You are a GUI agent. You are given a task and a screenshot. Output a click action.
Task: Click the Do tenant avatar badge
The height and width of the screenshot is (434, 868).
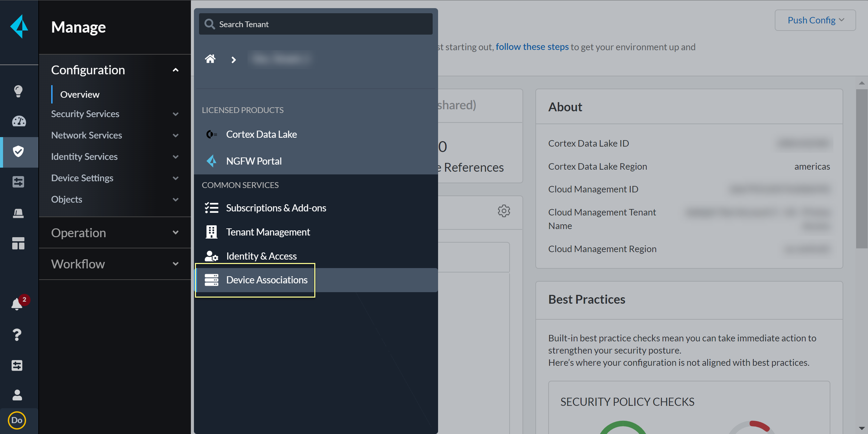(17, 420)
